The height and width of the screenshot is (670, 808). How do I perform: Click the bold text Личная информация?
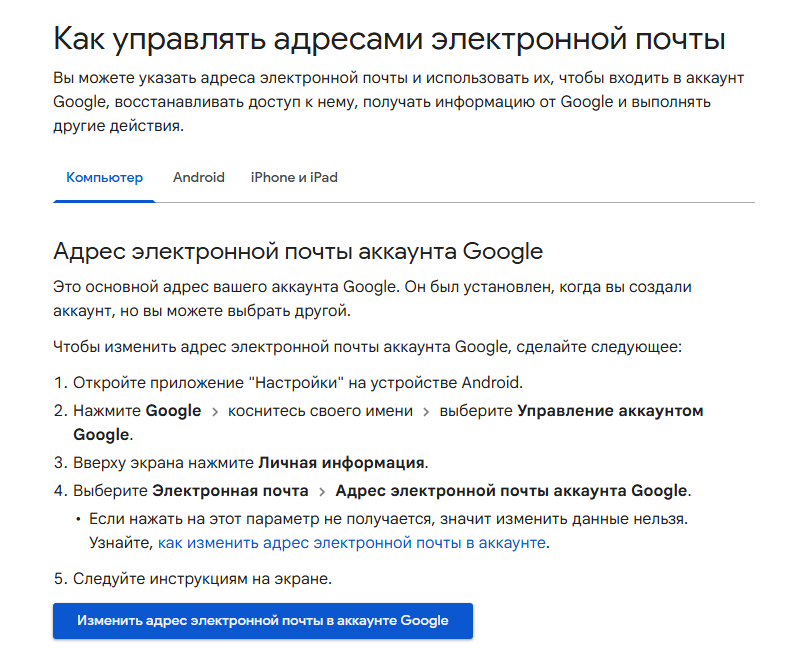(x=342, y=463)
